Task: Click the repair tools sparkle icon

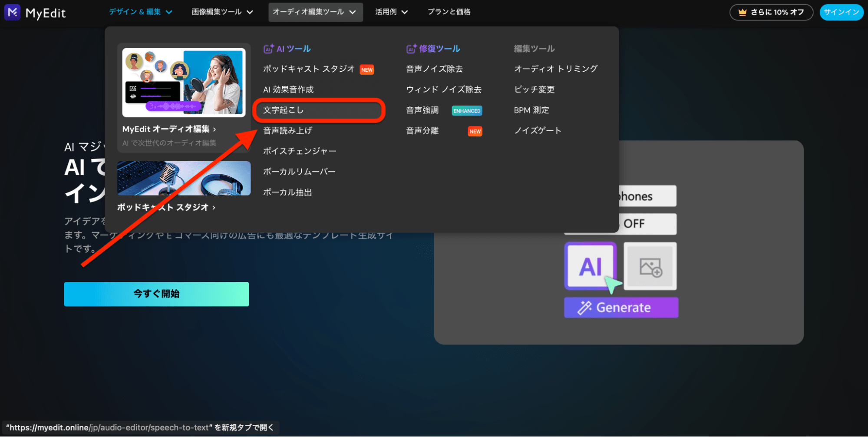Action: 411,49
